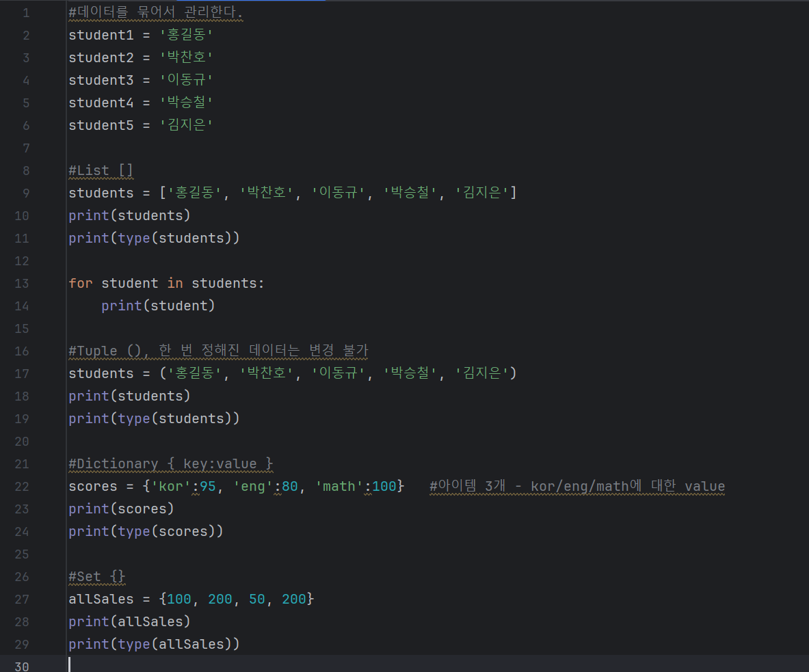
Task: Click print(type(allSales)) on line 29
Action: point(155,645)
